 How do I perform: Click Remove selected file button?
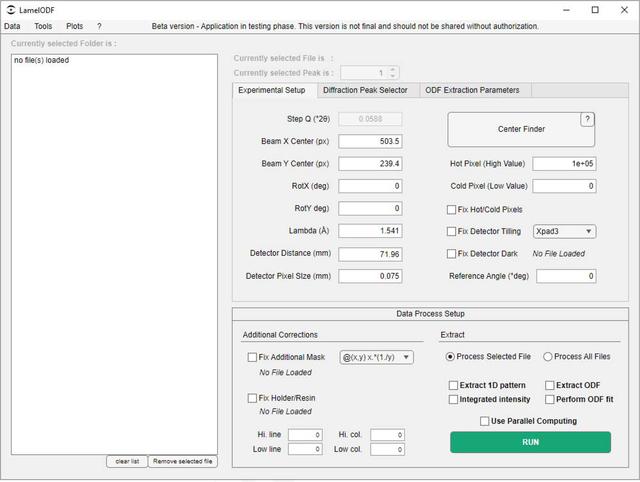click(x=182, y=461)
